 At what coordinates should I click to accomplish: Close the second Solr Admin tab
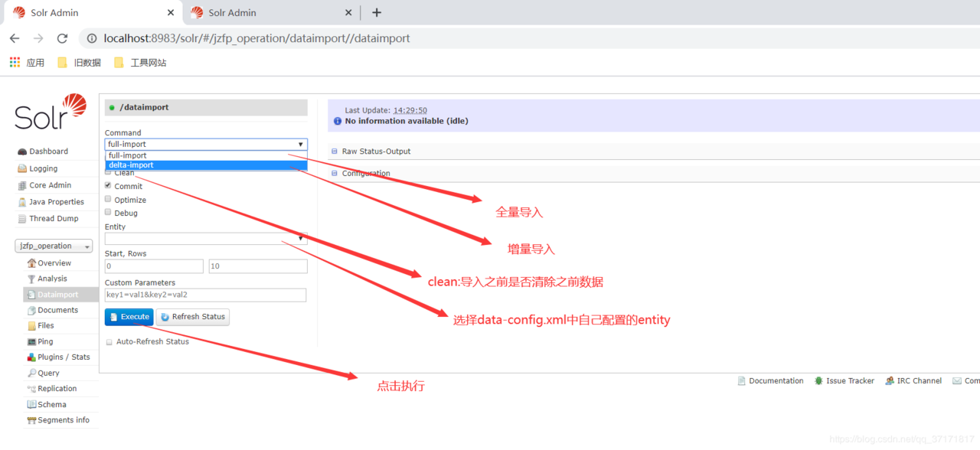(348, 12)
